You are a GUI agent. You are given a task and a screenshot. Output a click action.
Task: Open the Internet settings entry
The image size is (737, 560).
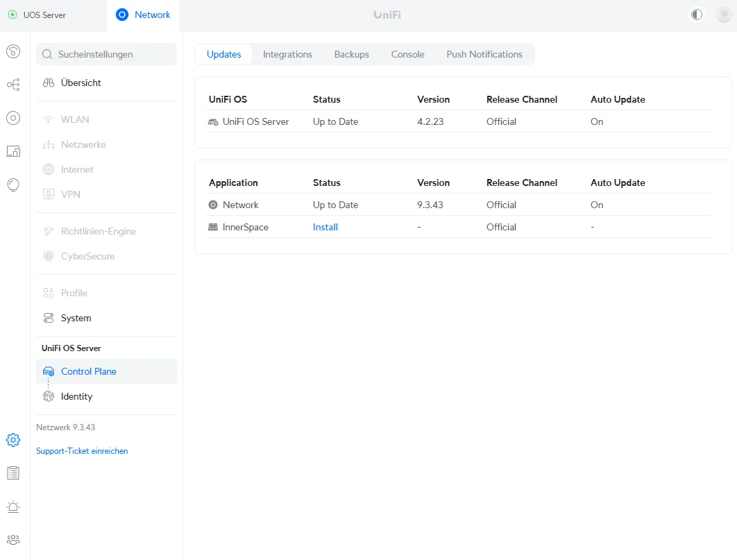click(x=106, y=169)
